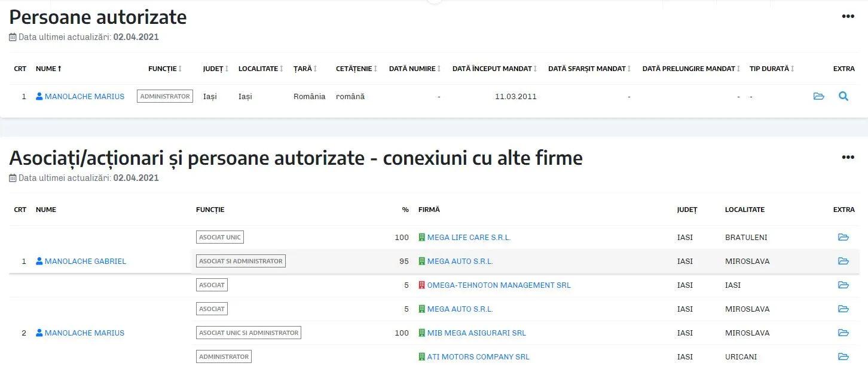Click the green building icon beside MEGA AUTO S.R.L.

420,261
